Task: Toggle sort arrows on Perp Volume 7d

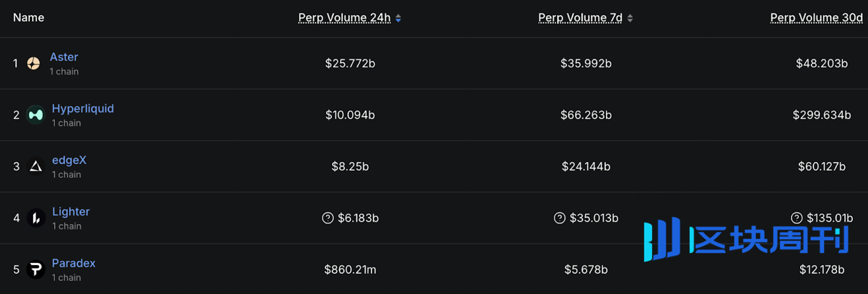Action: 630,18
